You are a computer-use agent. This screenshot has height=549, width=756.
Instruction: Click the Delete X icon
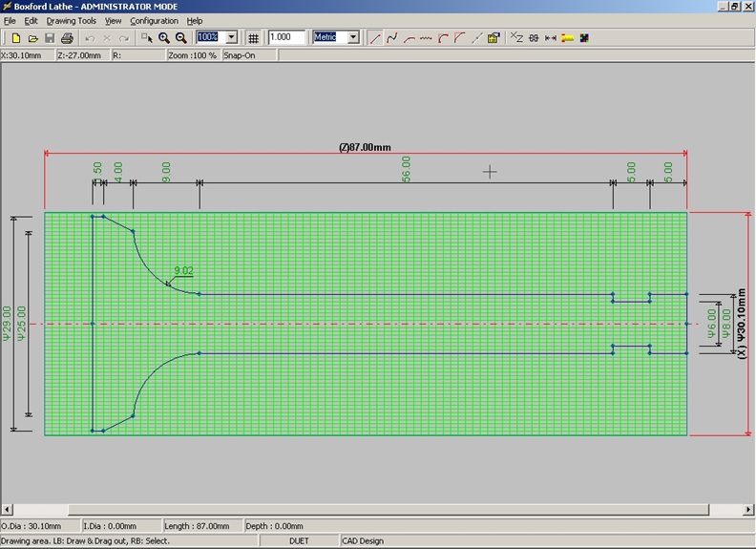(107, 37)
